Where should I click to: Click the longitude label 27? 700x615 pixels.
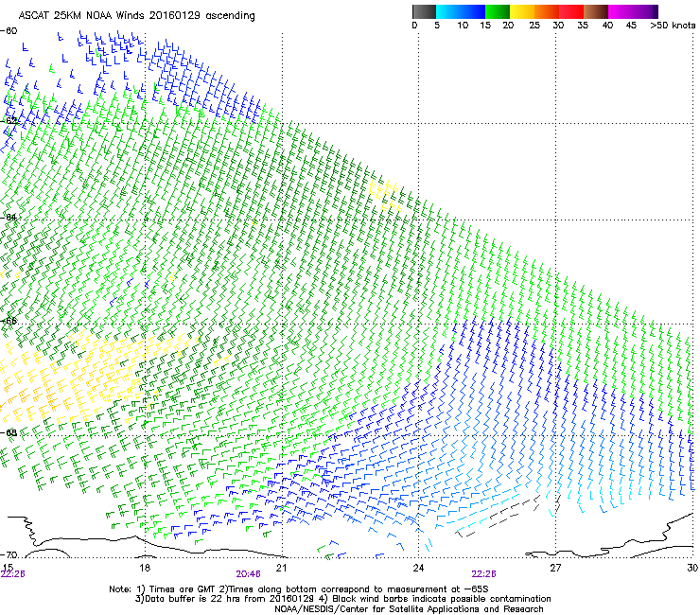click(x=555, y=568)
